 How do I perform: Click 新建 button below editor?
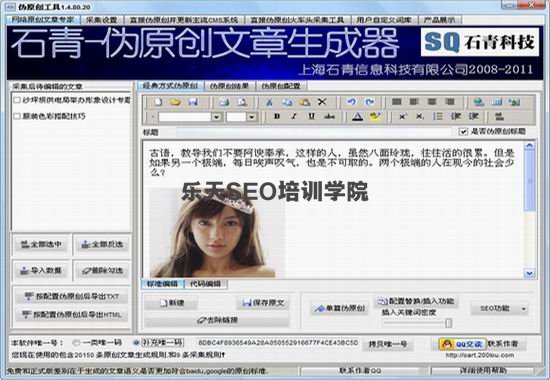click(171, 302)
